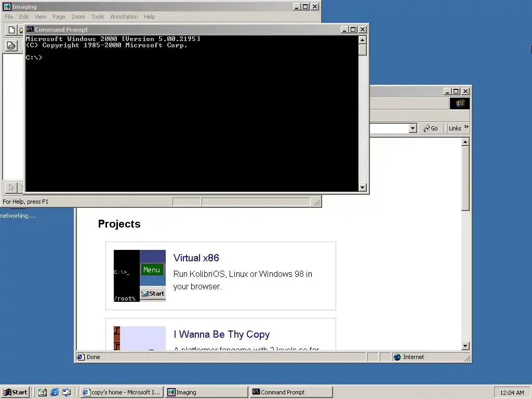Click the Windows logo throbber in Internet Explorer
The width and height of the screenshot is (532, 399).
click(x=460, y=103)
